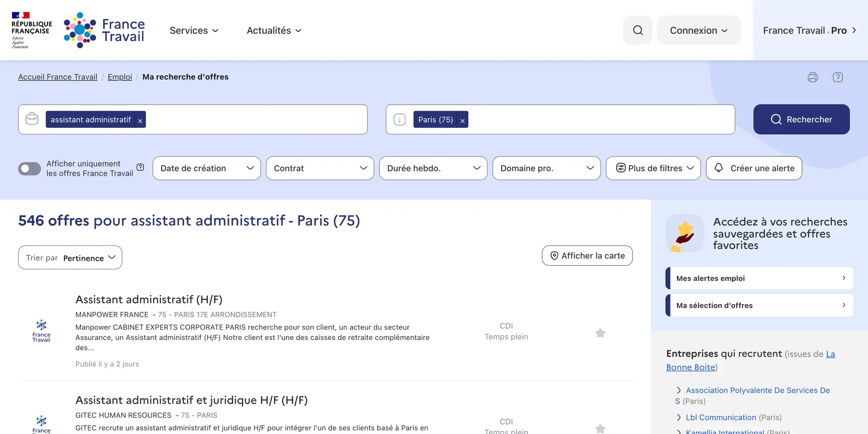
Task: Open the search magnifier icon in header
Action: coord(637,30)
